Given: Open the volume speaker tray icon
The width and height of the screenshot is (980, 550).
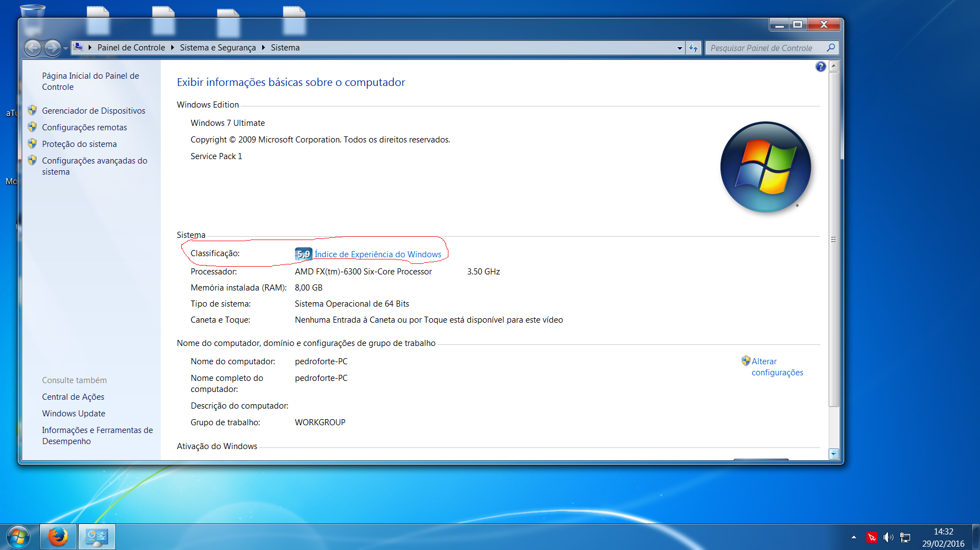Looking at the screenshot, I should click(889, 537).
